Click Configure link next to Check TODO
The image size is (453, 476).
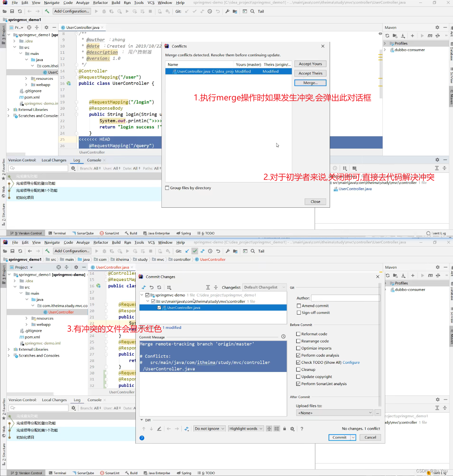click(351, 362)
